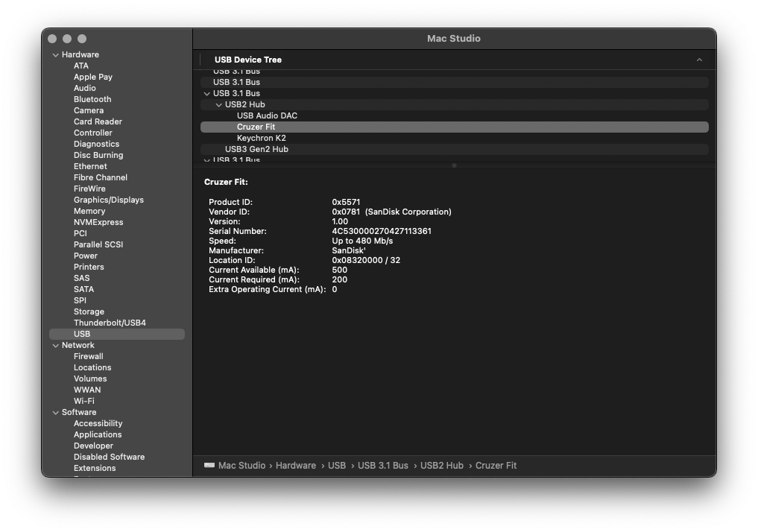The height and width of the screenshot is (532, 758).
Task: Select the Cruzer Fit device row
Action: tap(455, 127)
